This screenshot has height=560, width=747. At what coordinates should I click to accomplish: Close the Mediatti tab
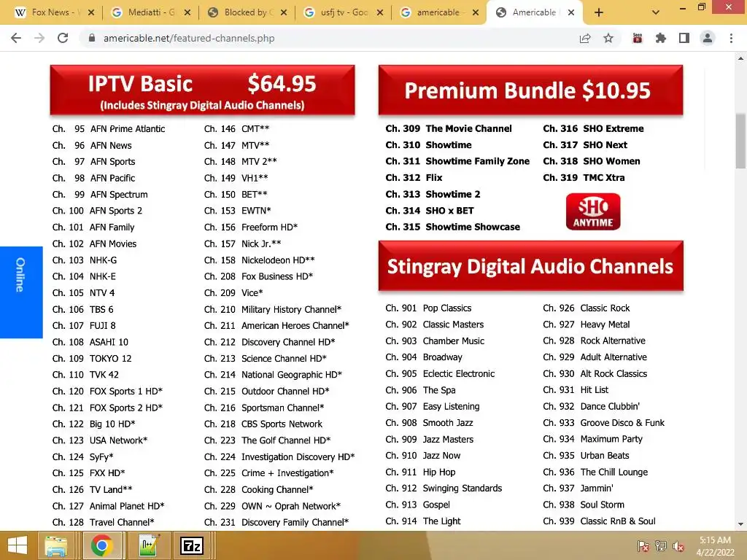tap(187, 13)
